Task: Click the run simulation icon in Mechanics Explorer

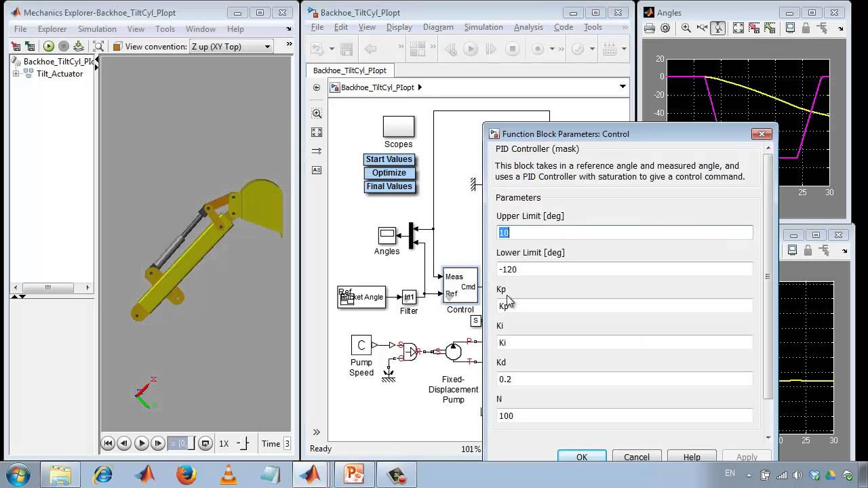Action: (x=49, y=46)
